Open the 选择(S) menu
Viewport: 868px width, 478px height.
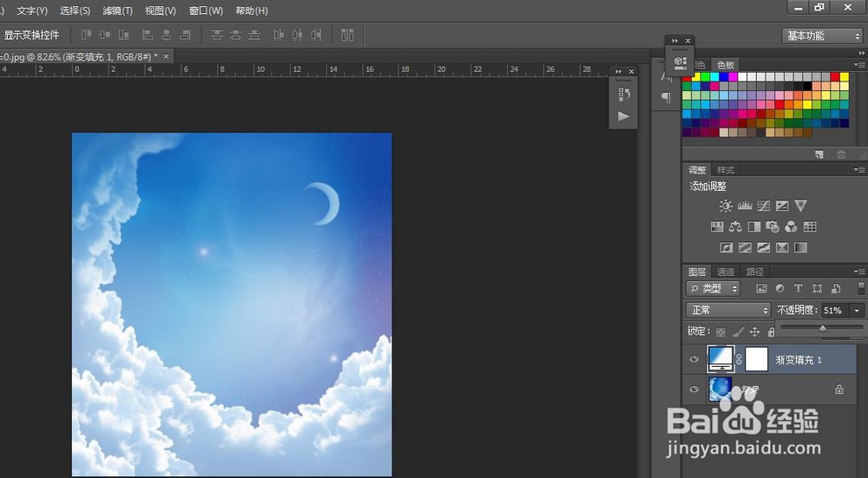coord(75,10)
